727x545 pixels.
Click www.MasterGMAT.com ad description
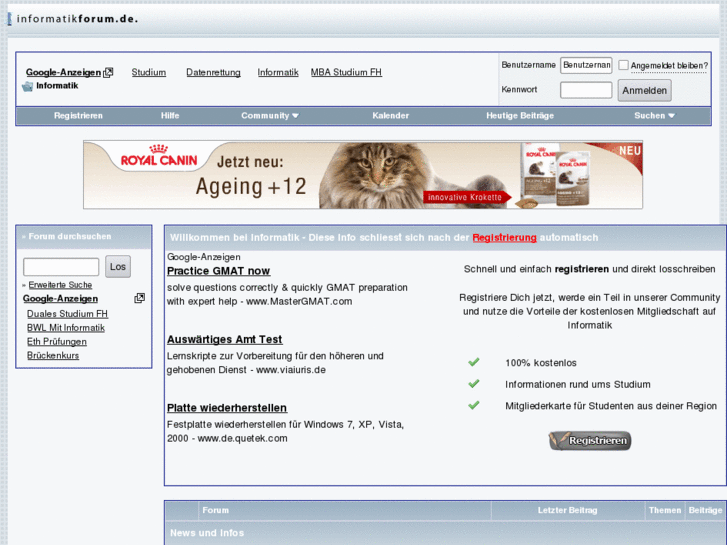pos(287,295)
